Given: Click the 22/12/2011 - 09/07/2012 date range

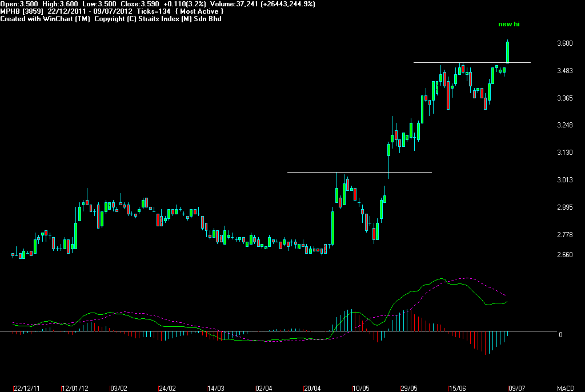Looking at the screenshot, I should pyautogui.click(x=90, y=11).
